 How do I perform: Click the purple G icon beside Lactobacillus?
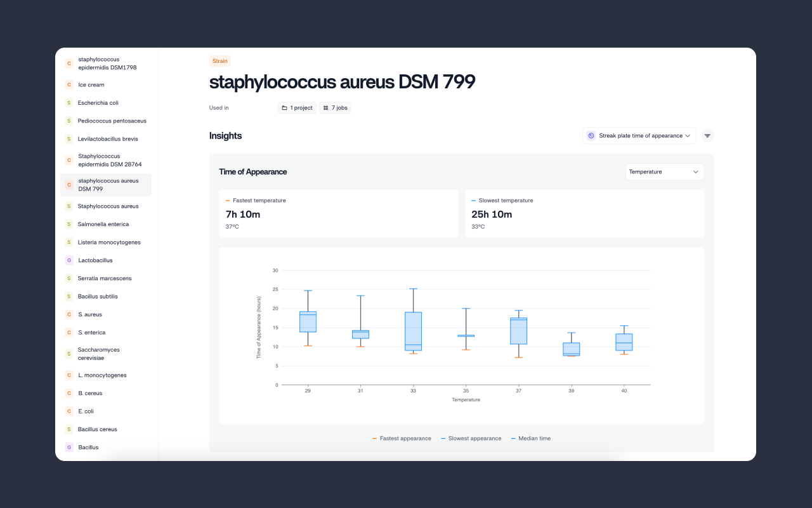[69, 260]
